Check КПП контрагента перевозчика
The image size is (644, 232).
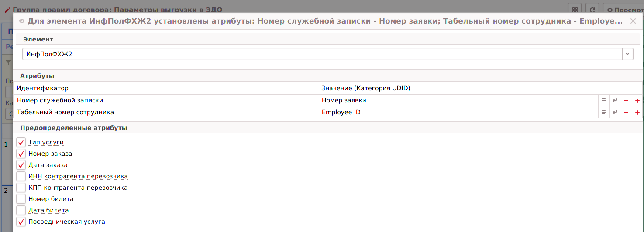point(21,188)
